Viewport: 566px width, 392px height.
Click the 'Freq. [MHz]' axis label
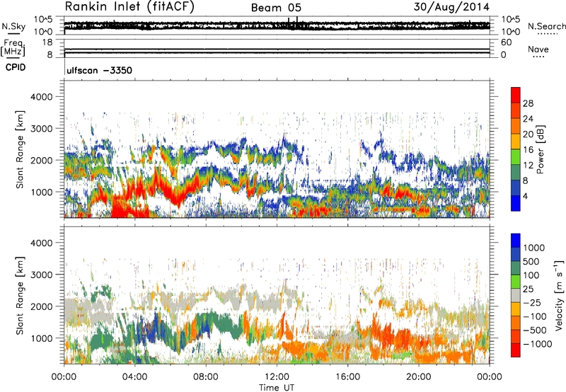13,48
